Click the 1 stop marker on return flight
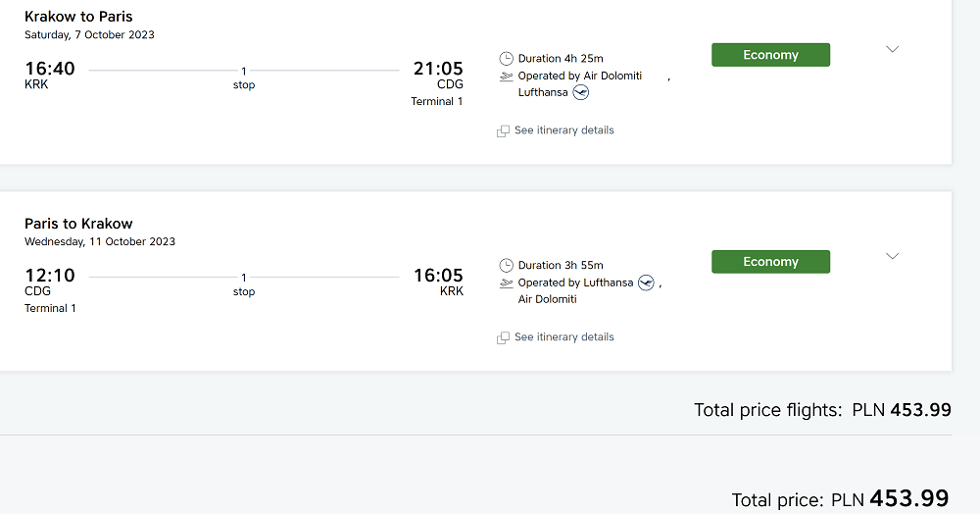 pyautogui.click(x=244, y=284)
